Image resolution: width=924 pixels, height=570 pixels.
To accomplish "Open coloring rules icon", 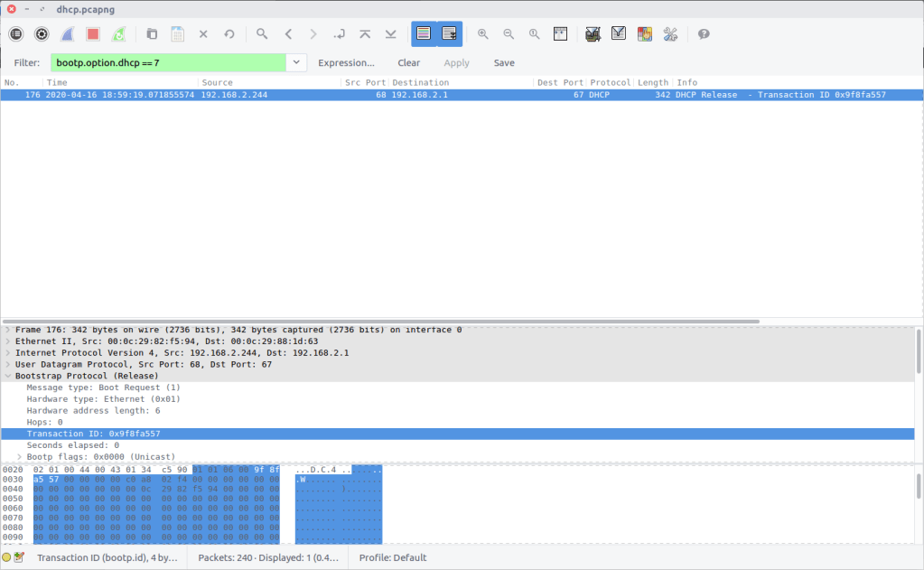I will pos(644,34).
